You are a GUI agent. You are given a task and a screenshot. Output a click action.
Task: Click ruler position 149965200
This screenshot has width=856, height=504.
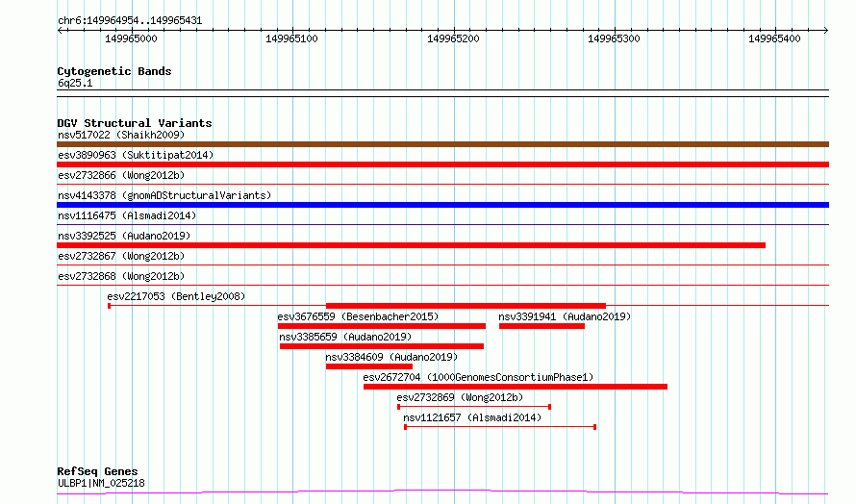tap(453, 38)
